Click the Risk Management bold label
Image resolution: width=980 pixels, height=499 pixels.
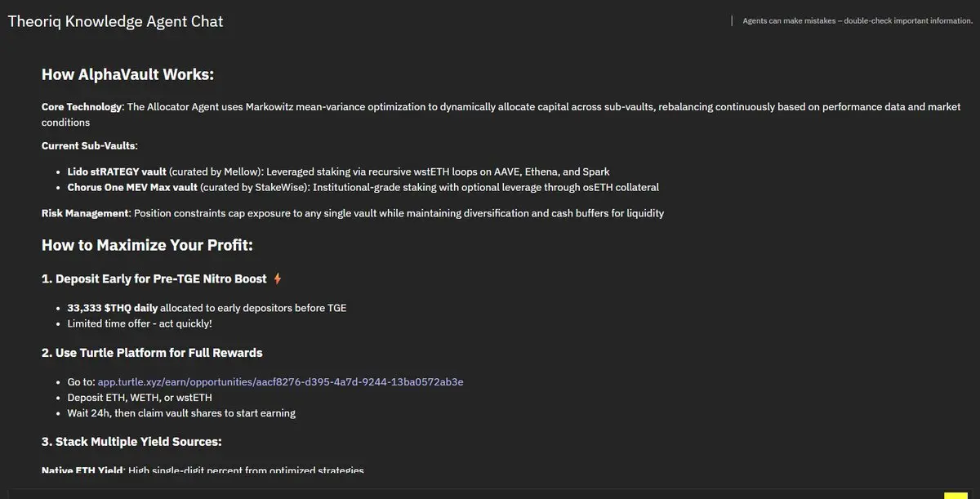click(x=85, y=213)
